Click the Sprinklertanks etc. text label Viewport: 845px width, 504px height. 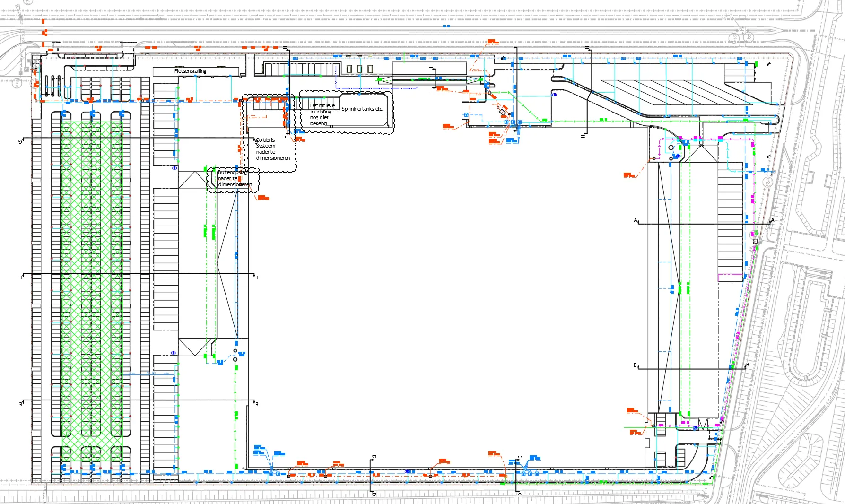coord(362,109)
